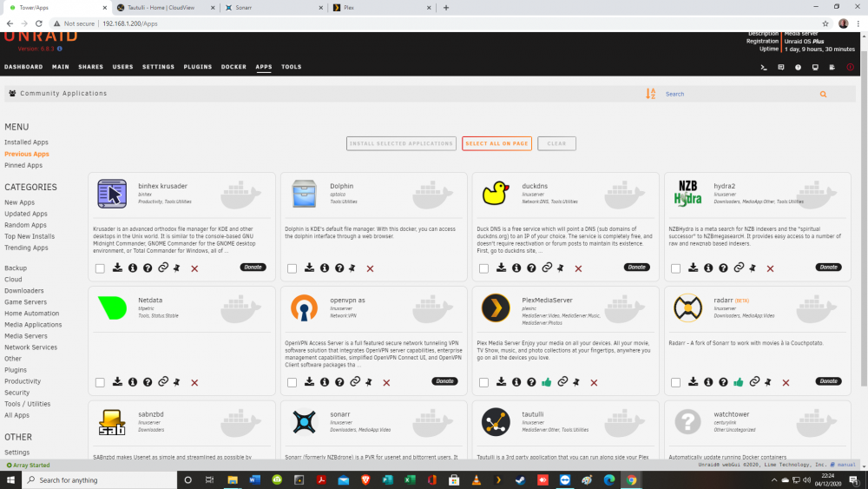Open Installed Apps in the menu
The height and width of the screenshot is (489, 868).
click(27, 142)
